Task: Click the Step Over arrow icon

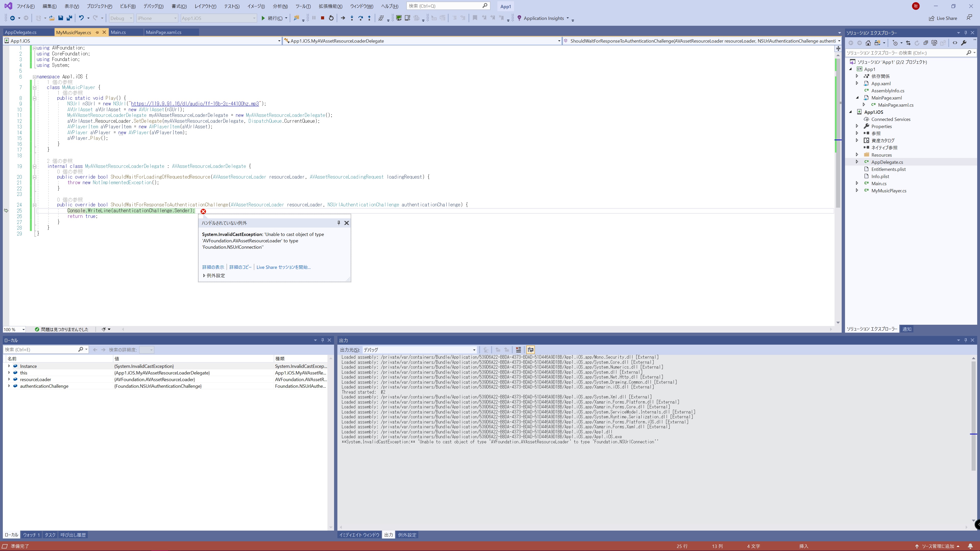Action: click(360, 18)
